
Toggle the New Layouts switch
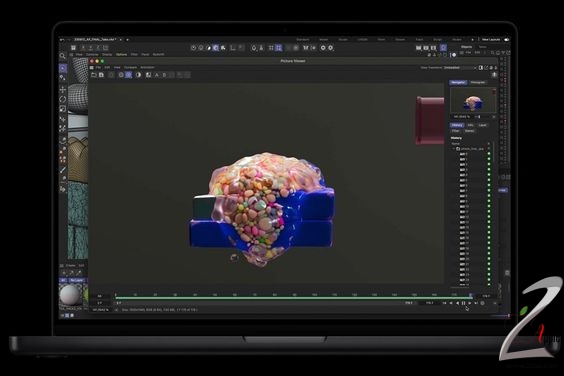pyautogui.click(x=506, y=40)
